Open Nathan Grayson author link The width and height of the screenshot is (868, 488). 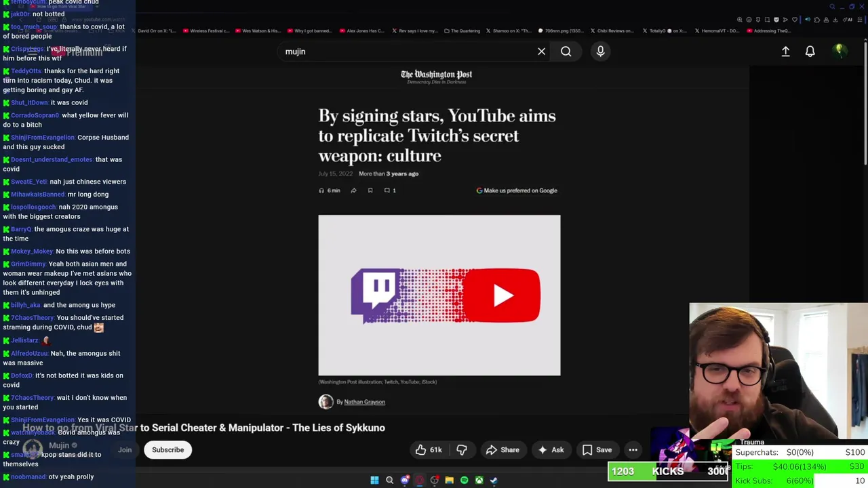pos(364,402)
